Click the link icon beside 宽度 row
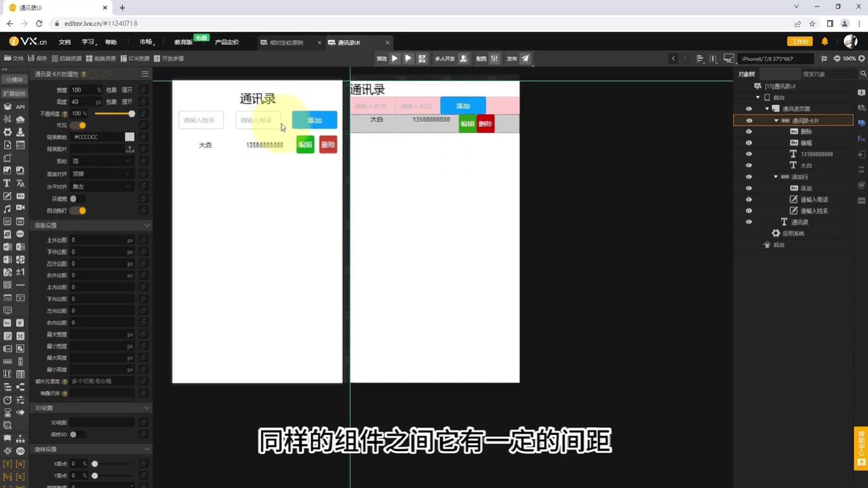The image size is (868, 488). tap(143, 90)
